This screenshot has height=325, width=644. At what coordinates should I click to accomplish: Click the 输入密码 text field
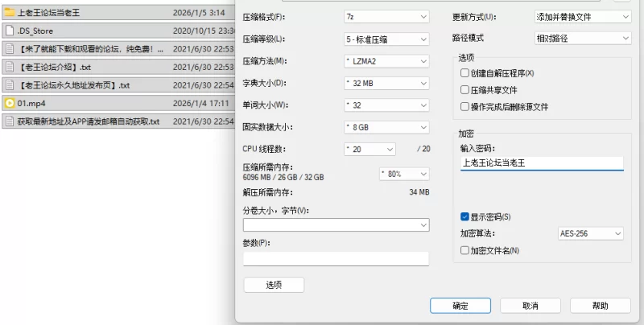[x=542, y=163]
